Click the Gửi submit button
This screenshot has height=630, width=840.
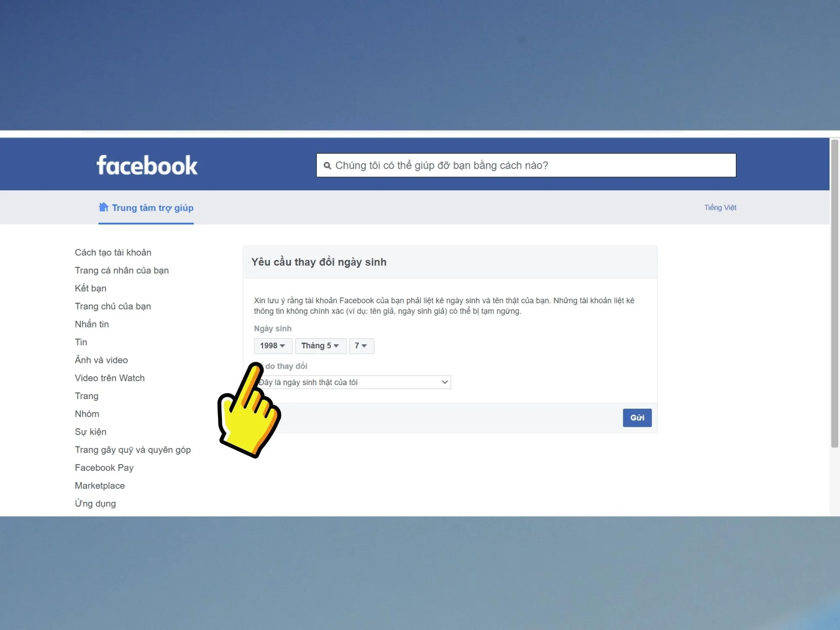(x=637, y=417)
